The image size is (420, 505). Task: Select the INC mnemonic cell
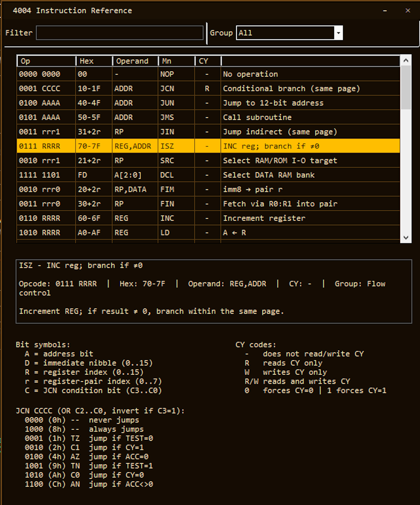click(x=176, y=218)
